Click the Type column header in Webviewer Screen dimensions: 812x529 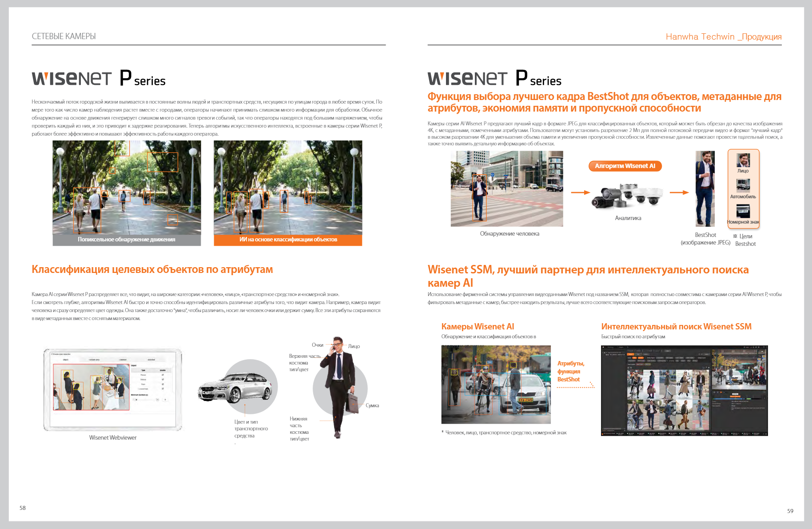click(143, 370)
